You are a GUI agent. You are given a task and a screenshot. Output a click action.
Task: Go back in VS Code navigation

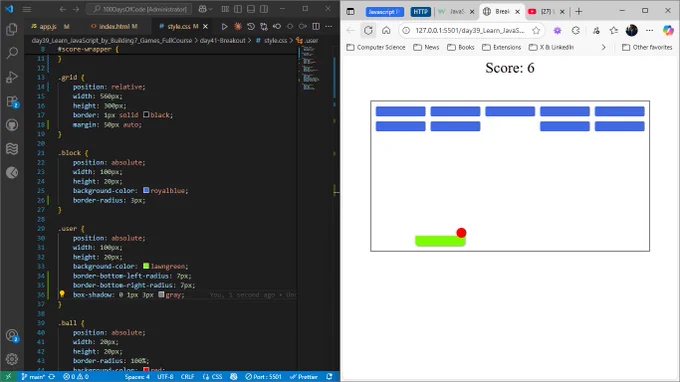(63, 9)
